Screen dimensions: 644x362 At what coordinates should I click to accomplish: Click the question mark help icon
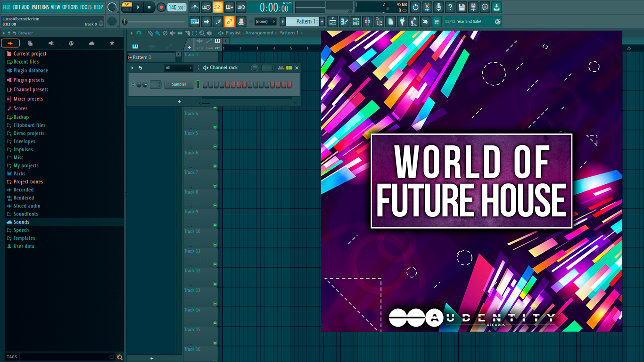450,7
